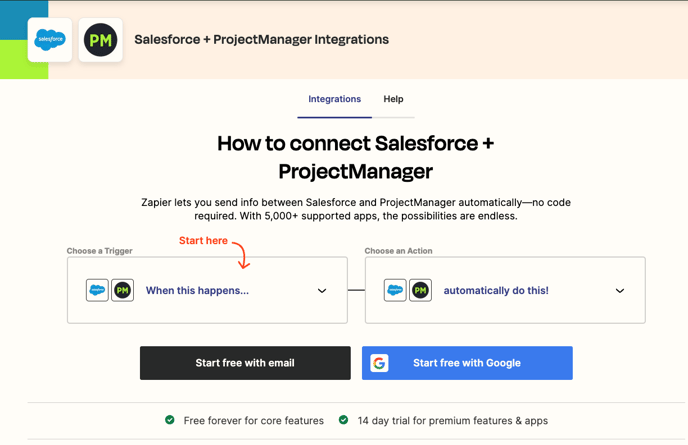This screenshot has width=688, height=445.
Task: Choose Salesforce icon in action box
Action: pyautogui.click(x=395, y=290)
